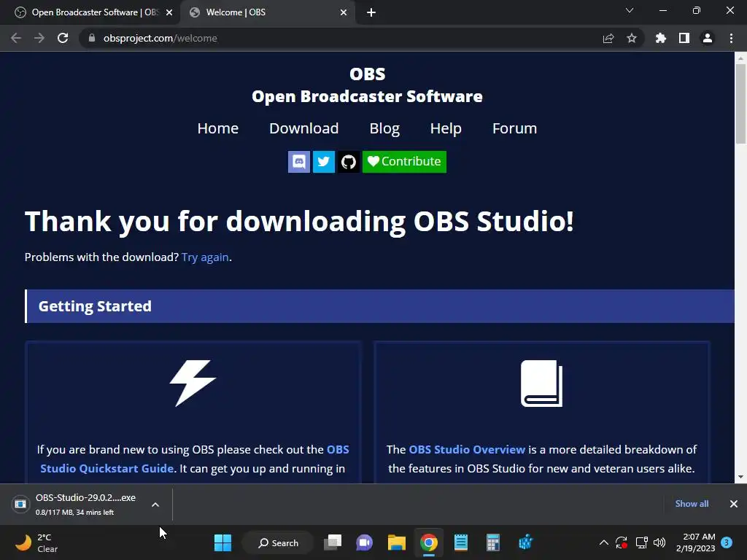View site information via lock icon
747x560 pixels.
pos(92,38)
